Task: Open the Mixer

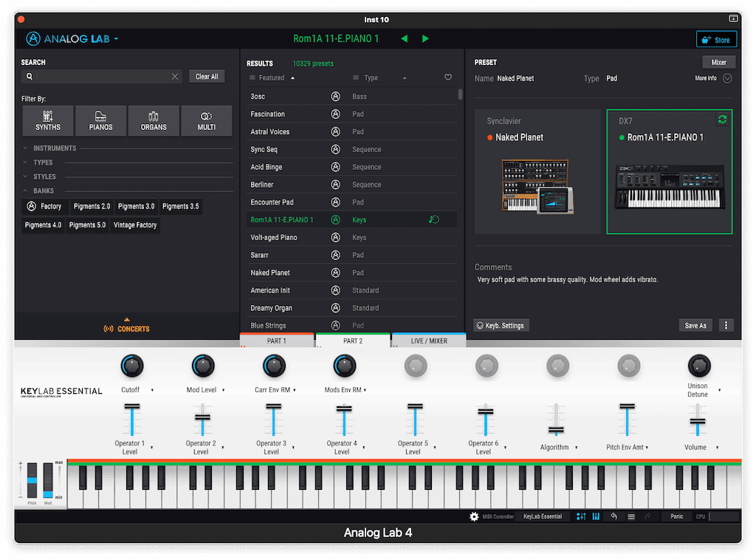Action: point(718,62)
